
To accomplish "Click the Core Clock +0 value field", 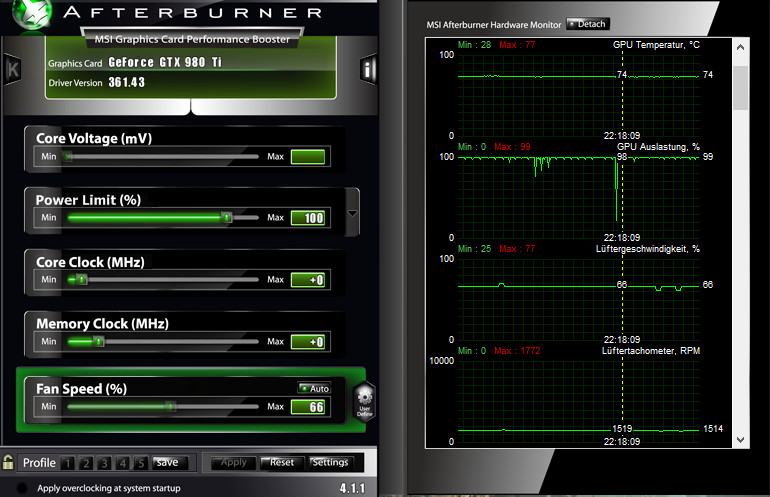I will 308,280.
